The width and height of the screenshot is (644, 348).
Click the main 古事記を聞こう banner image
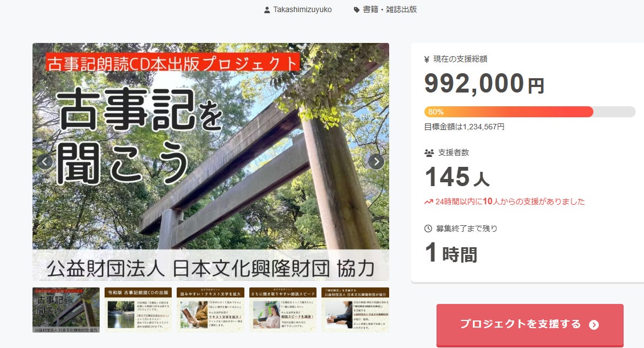pos(211,162)
